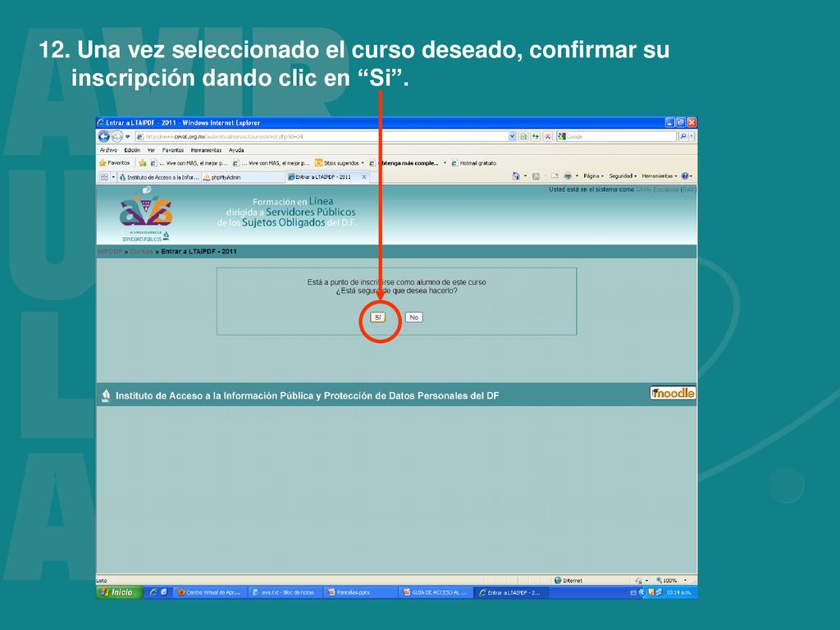The width and height of the screenshot is (840, 630).
Task: Open the Edición menu
Action: [x=132, y=150]
